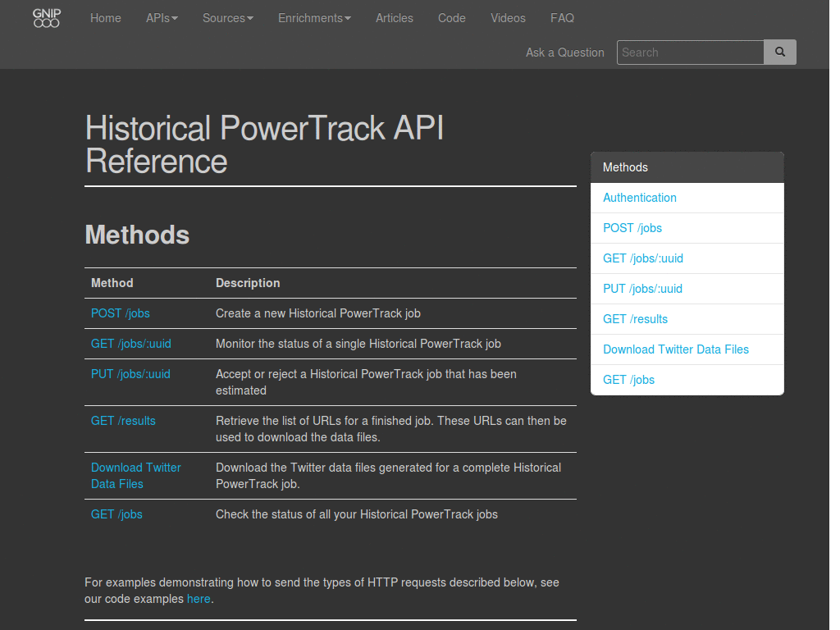The width and height of the screenshot is (840, 630).
Task: Click the Historical PowerTrack API Reference title
Action: tap(265, 144)
